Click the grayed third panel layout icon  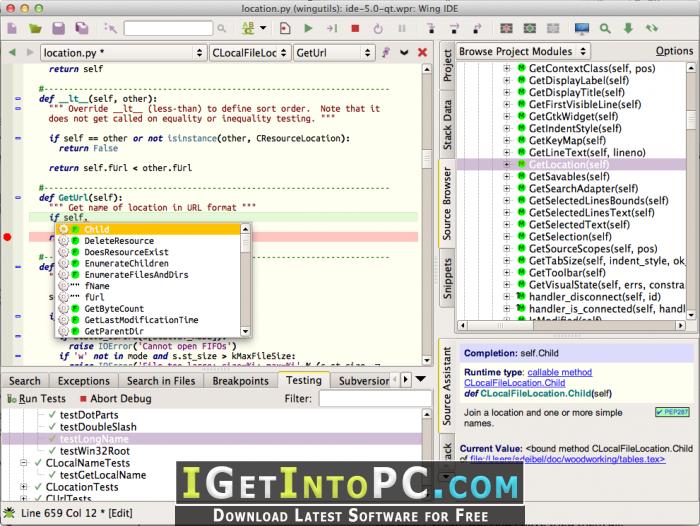click(x=553, y=29)
